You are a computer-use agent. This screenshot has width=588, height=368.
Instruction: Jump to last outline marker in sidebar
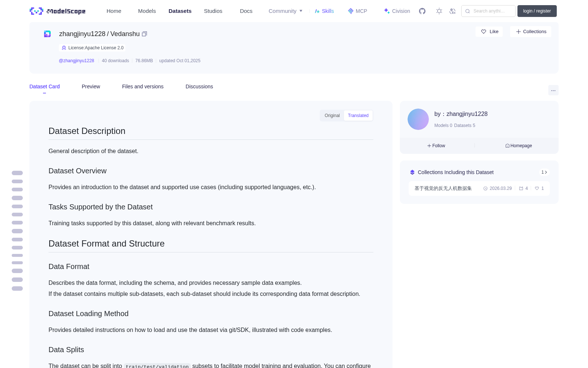coord(17,289)
